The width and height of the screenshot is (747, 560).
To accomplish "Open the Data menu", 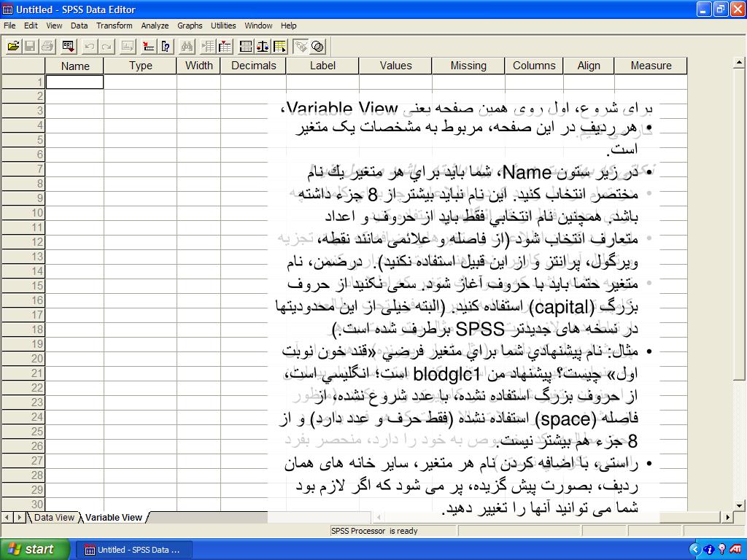I will (x=79, y=26).
